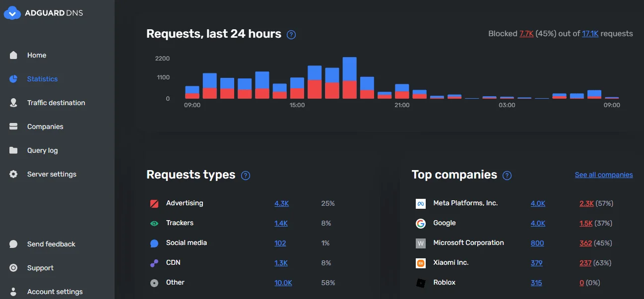The image size is (644, 299).
Task: Open Account settings in sidebar
Action: pos(55,292)
